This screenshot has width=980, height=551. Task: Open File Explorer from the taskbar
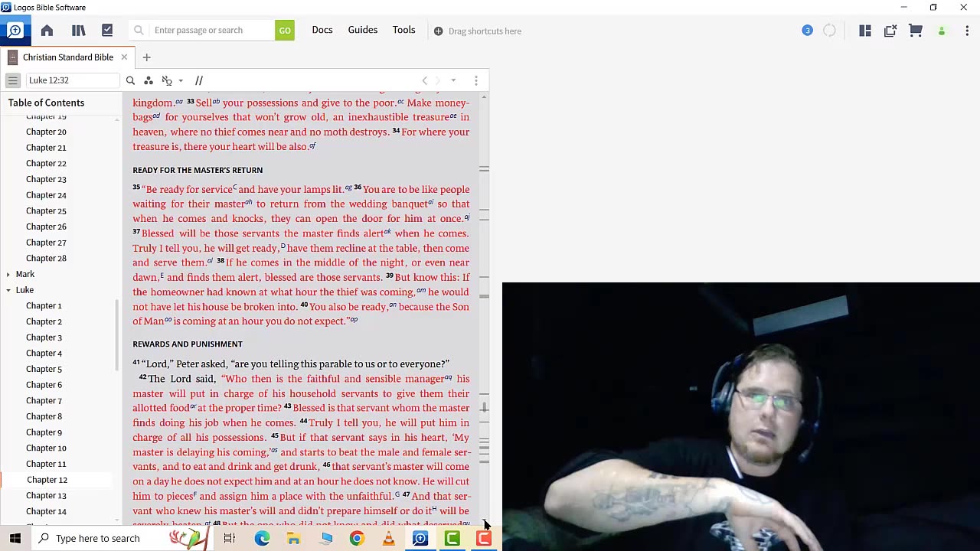coord(293,539)
